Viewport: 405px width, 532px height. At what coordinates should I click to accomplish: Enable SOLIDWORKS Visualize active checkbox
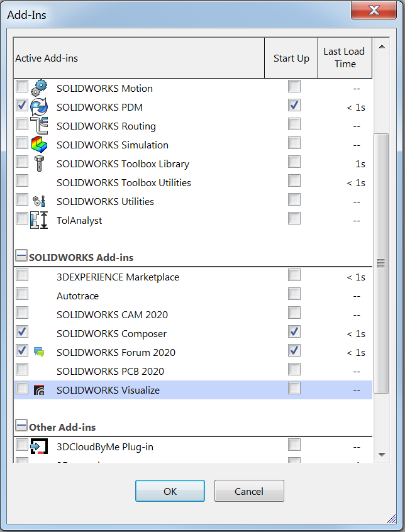(x=22, y=388)
